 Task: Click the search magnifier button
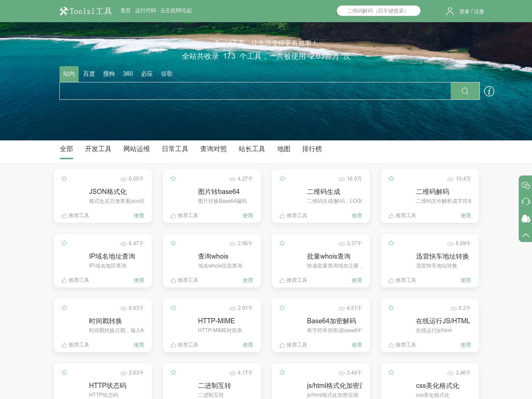click(x=465, y=91)
